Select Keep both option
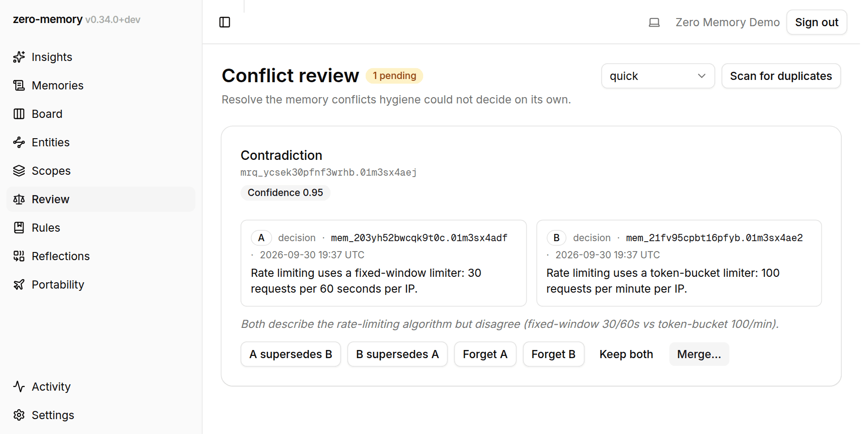The image size is (868, 434). (x=626, y=354)
